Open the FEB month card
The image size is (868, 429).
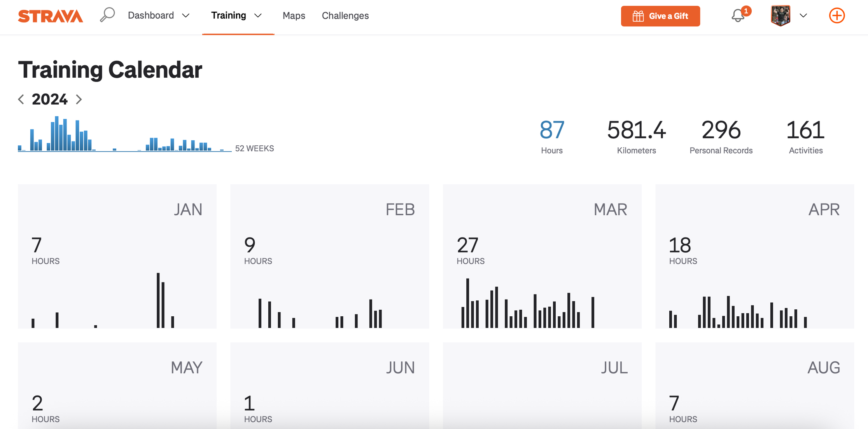(330, 256)
